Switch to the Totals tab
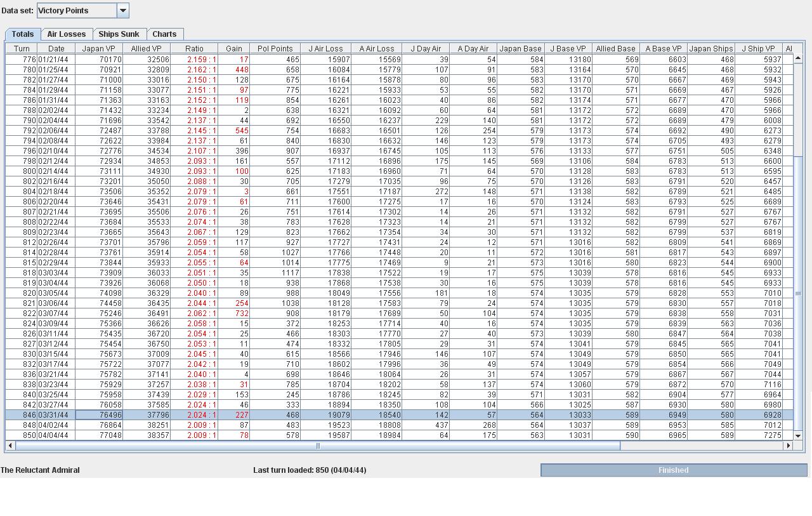Image resolution: width=812 pixels, height=516 pixels. coord(23,34)
